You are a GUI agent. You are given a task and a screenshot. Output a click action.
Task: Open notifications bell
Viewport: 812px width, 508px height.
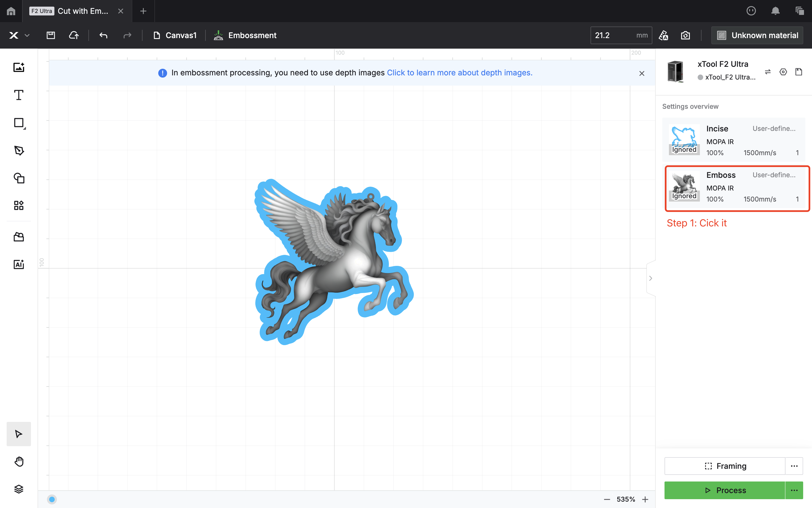click(x=775, y=11)
